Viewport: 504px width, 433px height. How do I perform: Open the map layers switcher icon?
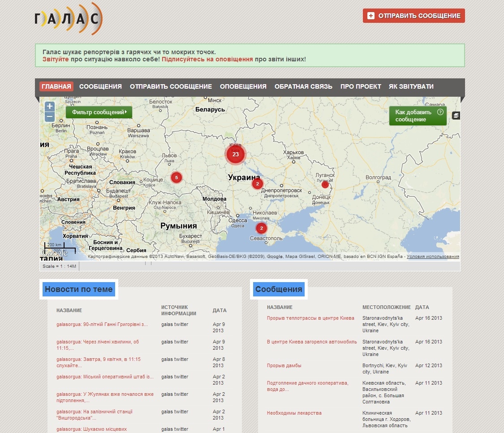456,116
